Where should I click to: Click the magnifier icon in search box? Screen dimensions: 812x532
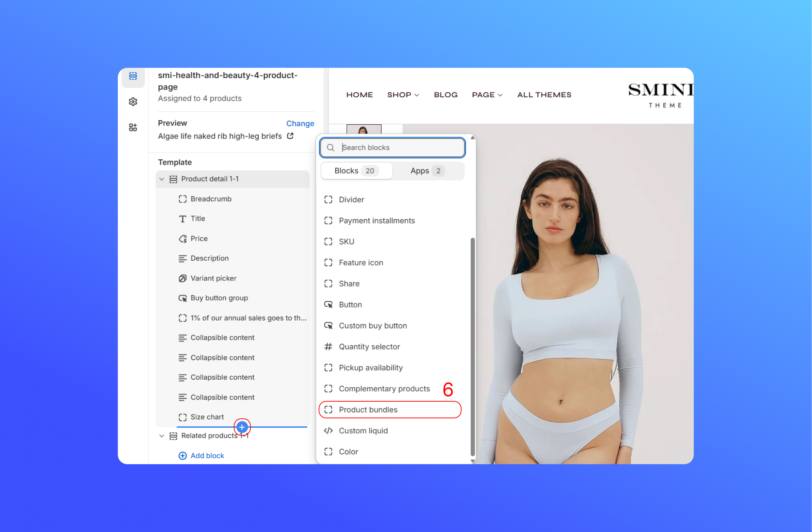click(330, 147)
